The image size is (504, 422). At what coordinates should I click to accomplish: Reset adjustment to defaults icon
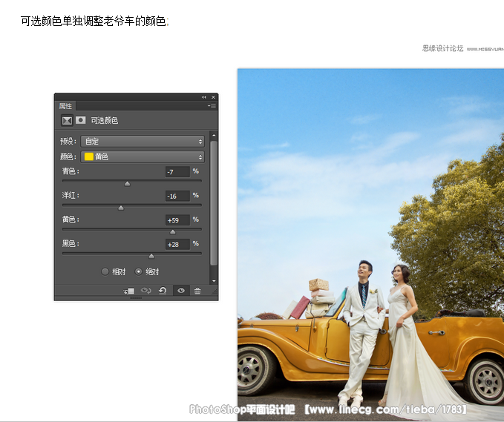[x=163, y=291]
